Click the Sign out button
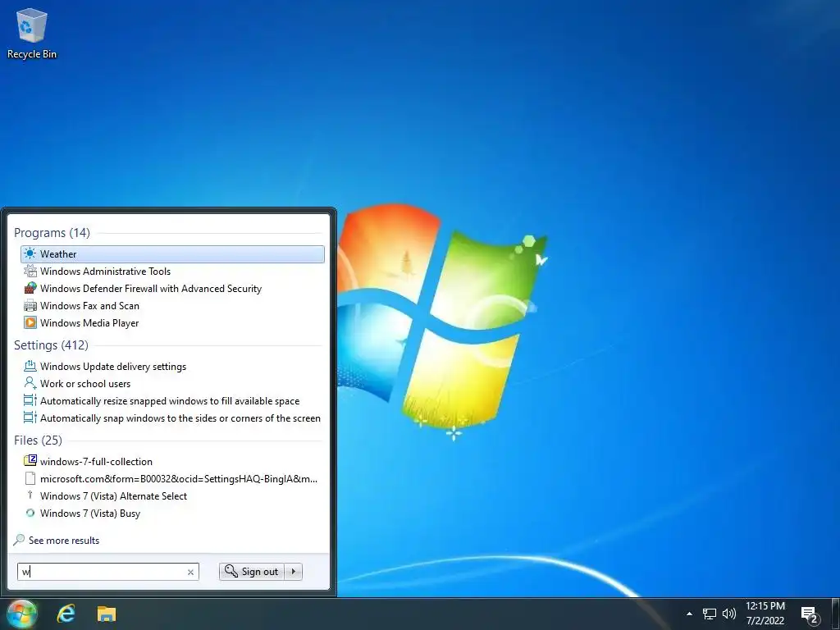Screen dimensions: 840x630 (x=252, y=572)
